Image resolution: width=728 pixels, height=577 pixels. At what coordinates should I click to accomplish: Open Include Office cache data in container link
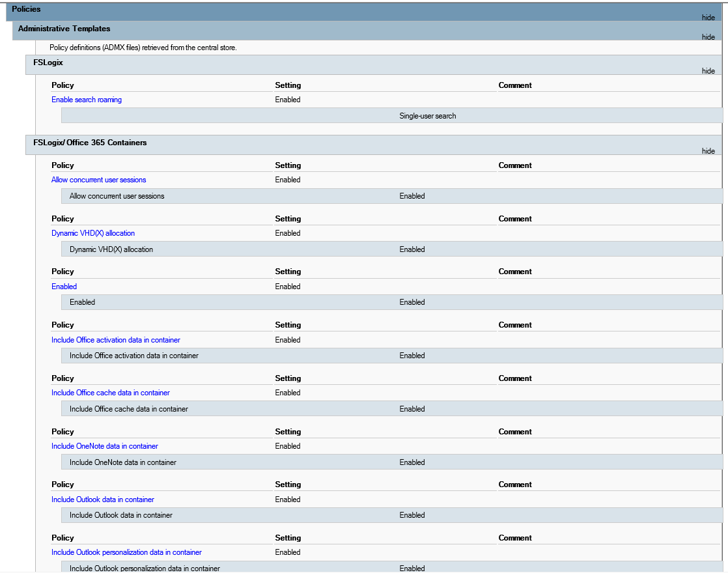tap(111, 393)
